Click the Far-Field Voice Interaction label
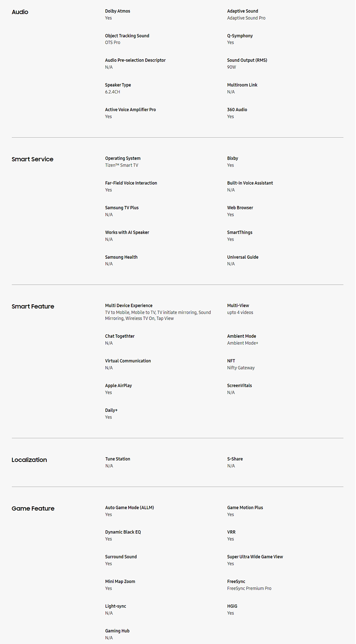Screen dimensions: 356x644 (x=131, y=183)
